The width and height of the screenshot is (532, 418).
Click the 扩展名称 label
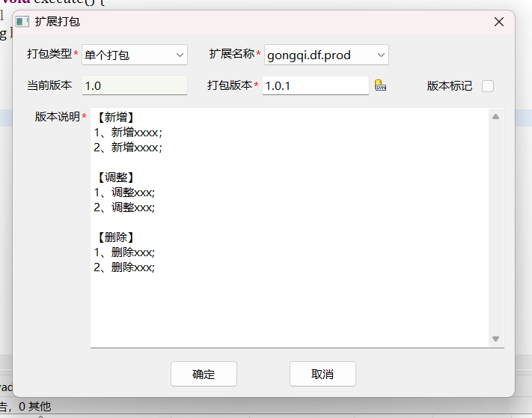(x=232, y=54)
